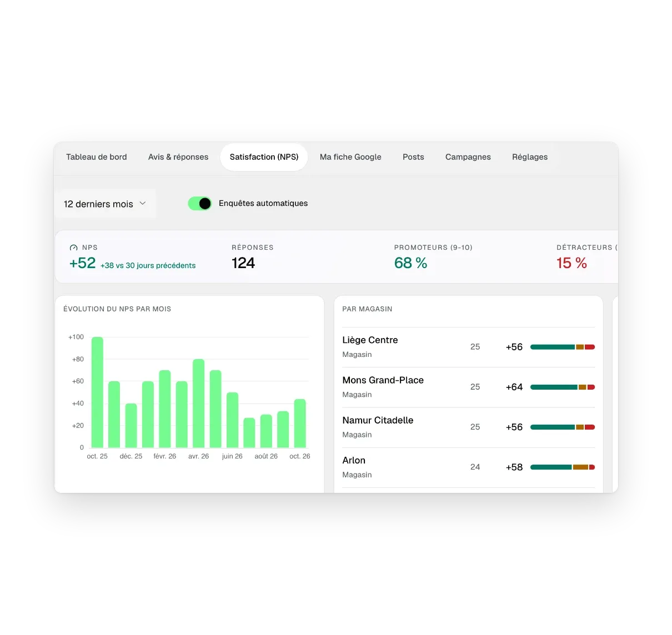Open the Avis & réponses tab

pyautogui.click(x=178, y=157)
